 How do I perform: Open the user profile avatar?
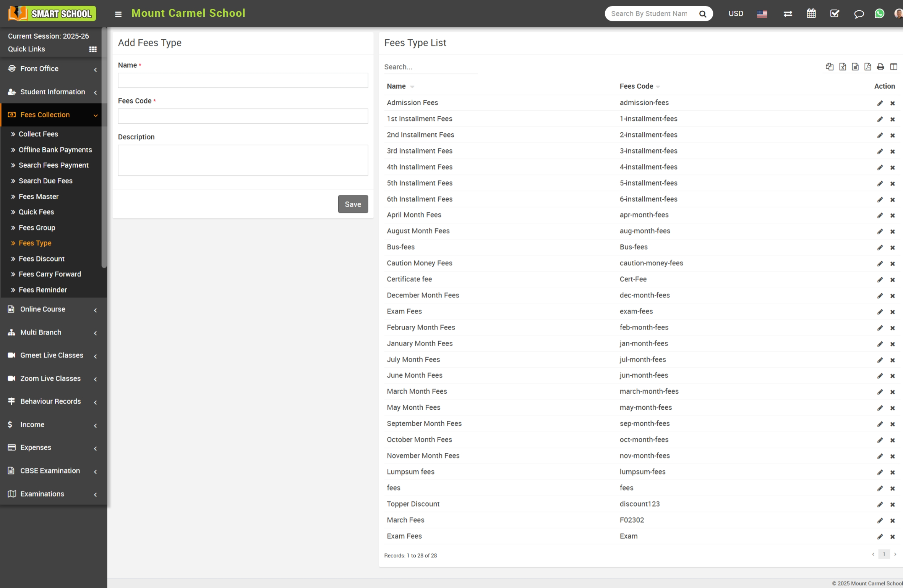point(898,14)
